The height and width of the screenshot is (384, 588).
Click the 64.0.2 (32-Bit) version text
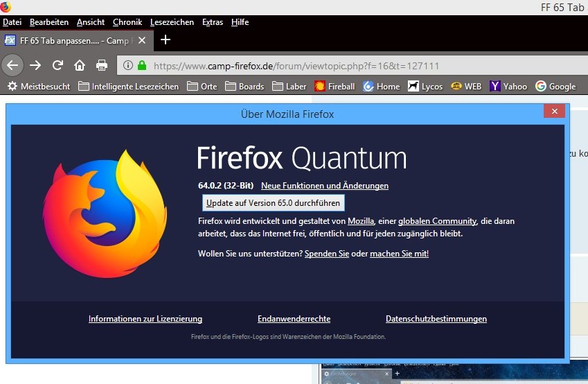tap(226, 186)
